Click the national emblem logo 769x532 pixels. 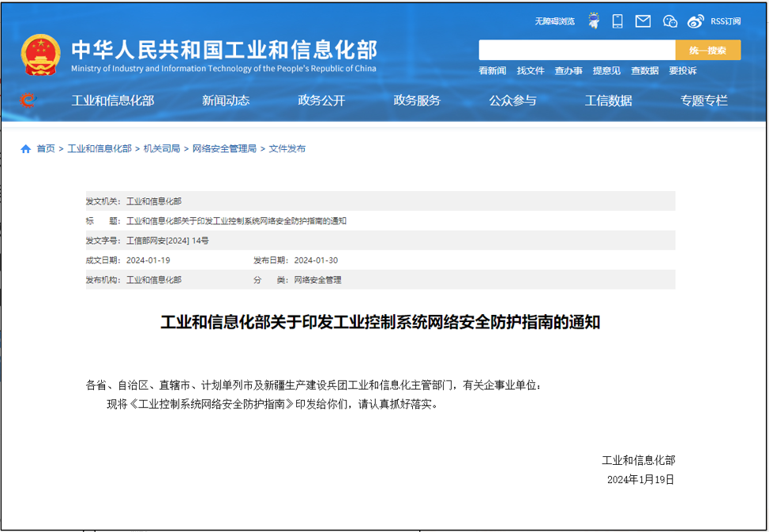click(40, 54)
